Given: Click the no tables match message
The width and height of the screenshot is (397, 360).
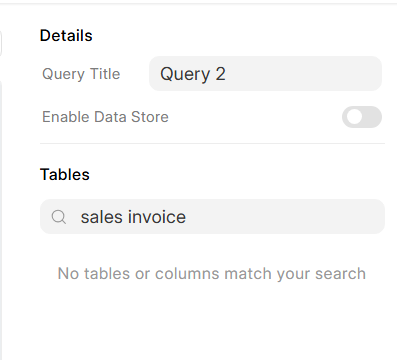Looking at the screenshot, I should [212, 274].
